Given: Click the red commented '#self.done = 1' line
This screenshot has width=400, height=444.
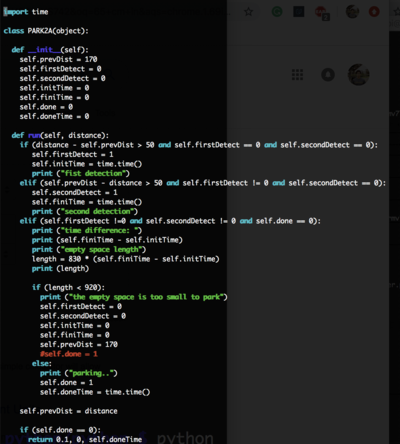Looking at the screenshot, I should tap(69, 354).
